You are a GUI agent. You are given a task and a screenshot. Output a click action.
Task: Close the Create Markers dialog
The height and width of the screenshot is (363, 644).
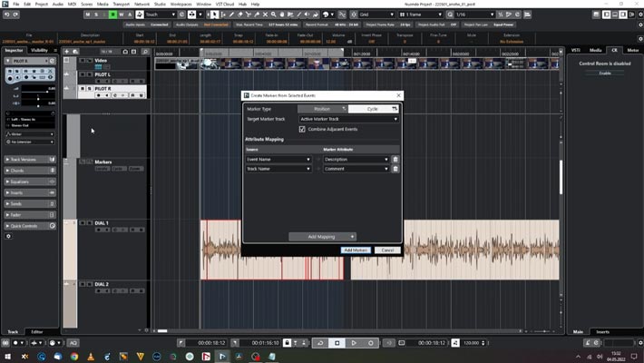pos(398,95)
